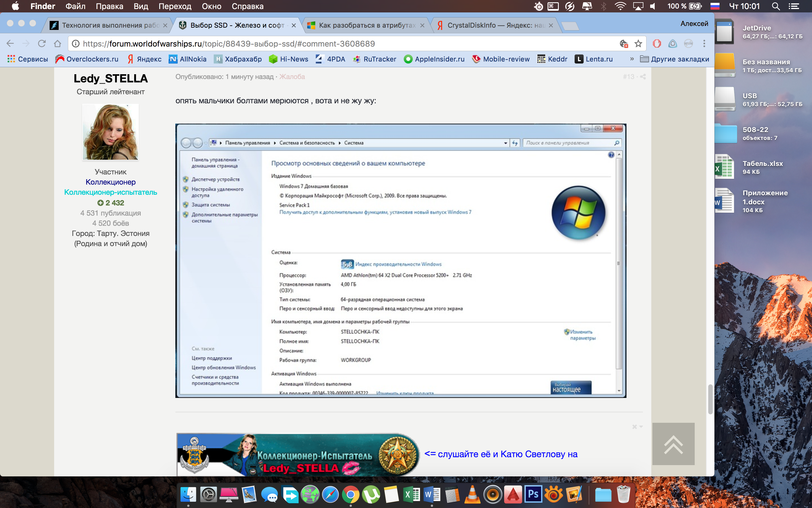812x508 pixels.
Task: Open uTorrent from the Dock
Action: coord(371,494)
